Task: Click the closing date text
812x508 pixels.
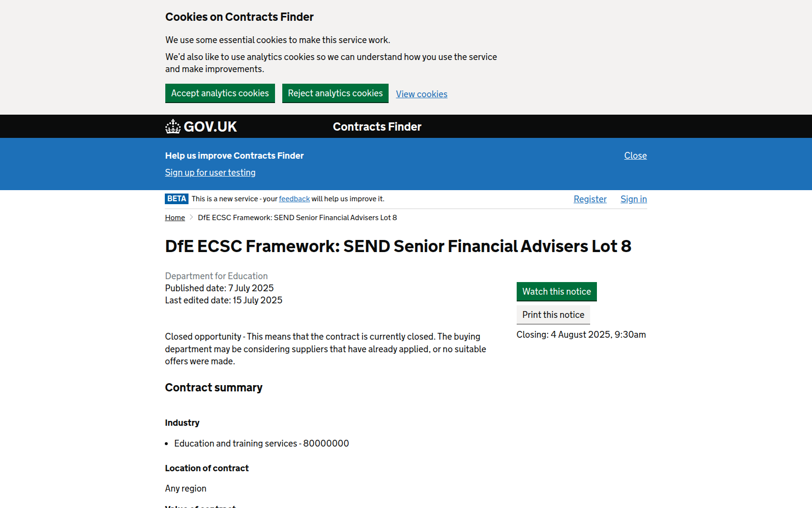Action: point(581,335)
